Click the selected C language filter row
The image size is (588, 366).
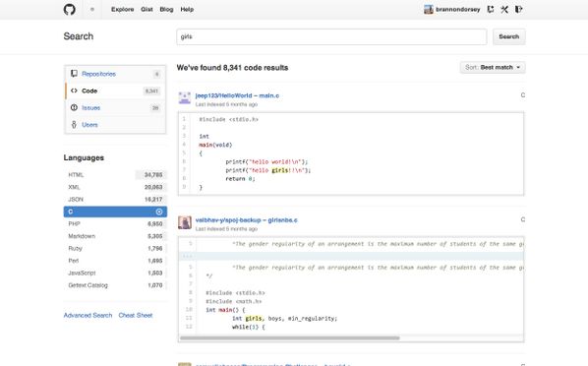115,213
